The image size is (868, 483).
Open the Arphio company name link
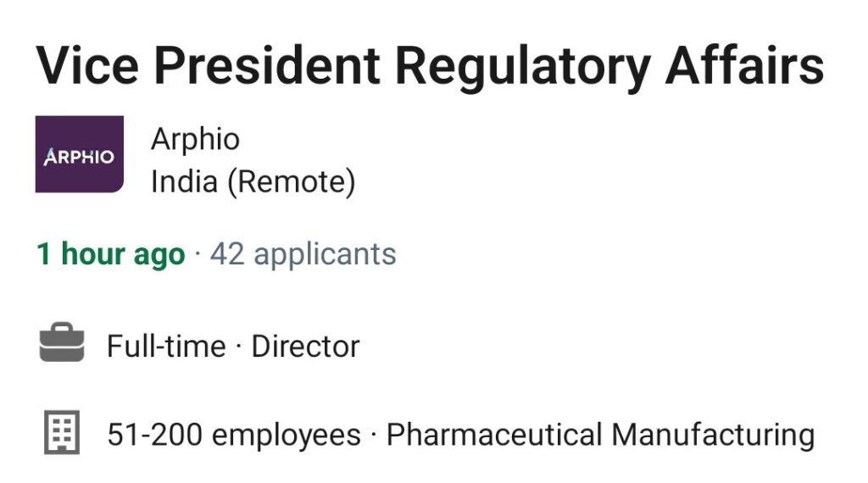[196, 138]
